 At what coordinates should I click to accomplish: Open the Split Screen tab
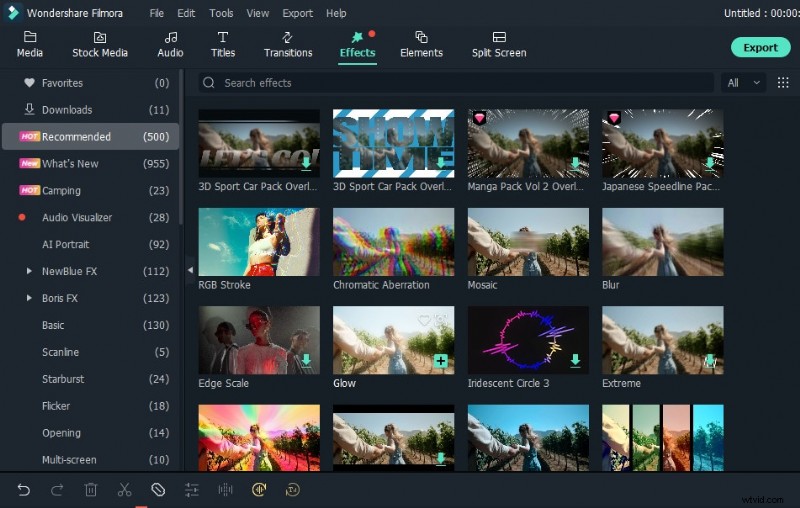pos(499,44)
